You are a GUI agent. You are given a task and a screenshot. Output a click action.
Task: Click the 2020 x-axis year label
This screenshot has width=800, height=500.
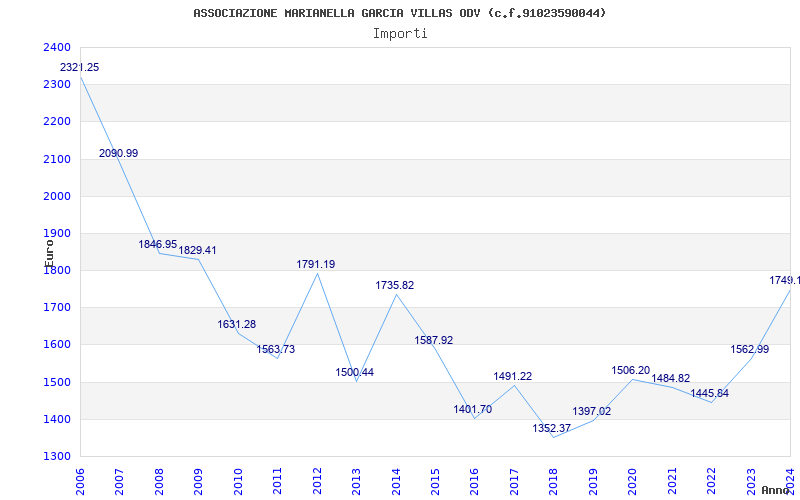(x=633, y=481)
